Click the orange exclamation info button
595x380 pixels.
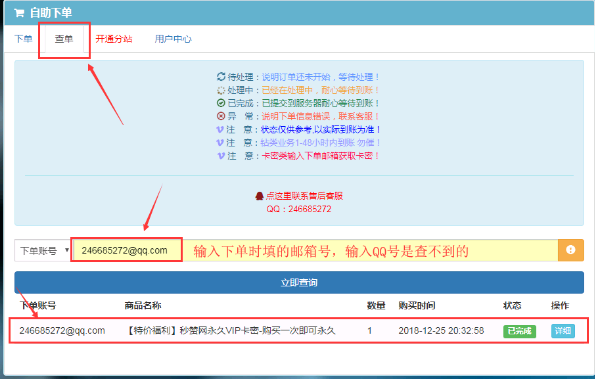coord(571,250)
